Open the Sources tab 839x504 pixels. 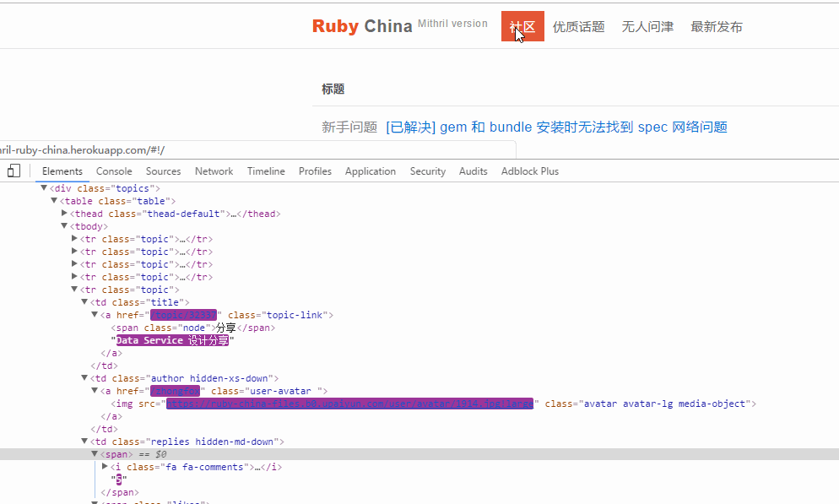pyautogui.click(x=163, y=171)
